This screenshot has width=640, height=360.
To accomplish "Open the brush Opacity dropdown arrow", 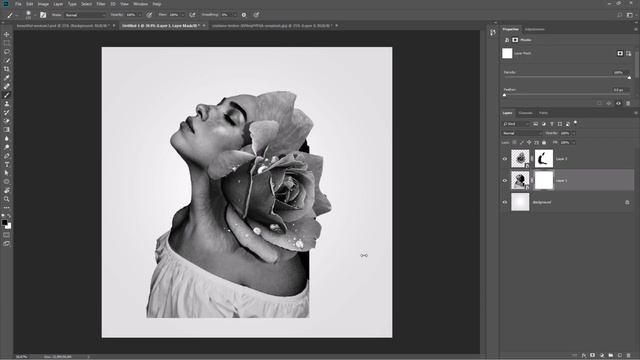I will [x=140, y=15].
